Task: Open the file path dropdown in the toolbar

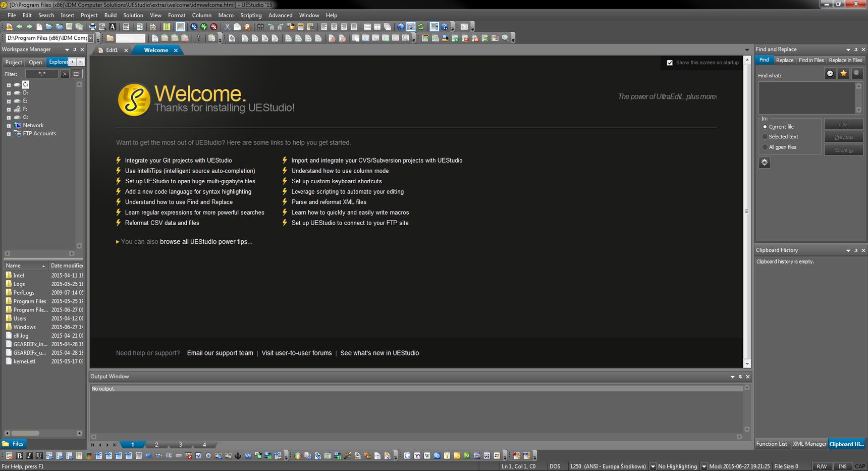Action: click(x=90, y=38)
